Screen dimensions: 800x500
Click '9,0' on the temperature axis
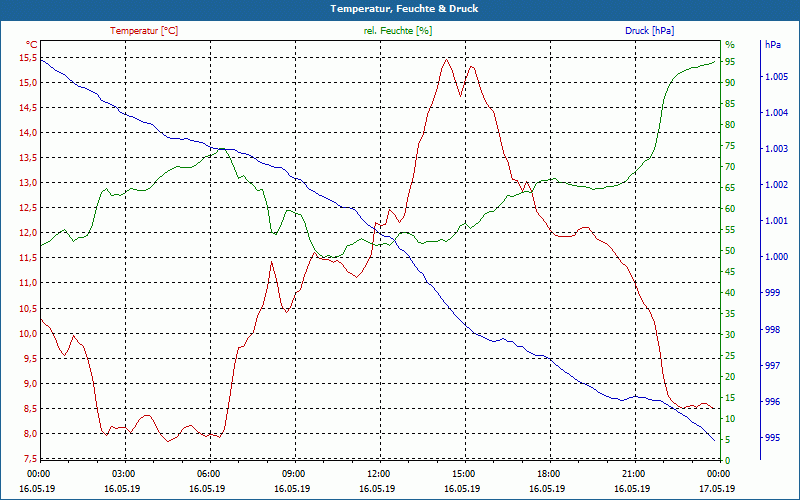[31, 383]
